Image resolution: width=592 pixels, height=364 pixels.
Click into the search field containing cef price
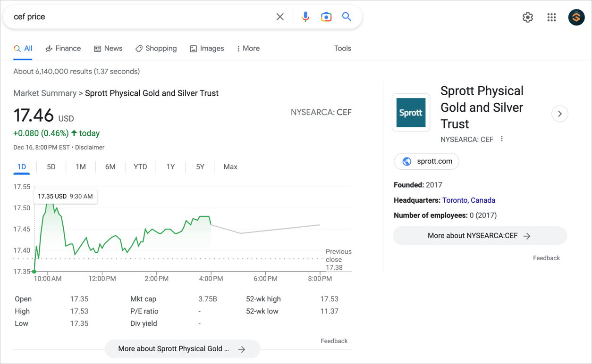click(x=142, y=17)
